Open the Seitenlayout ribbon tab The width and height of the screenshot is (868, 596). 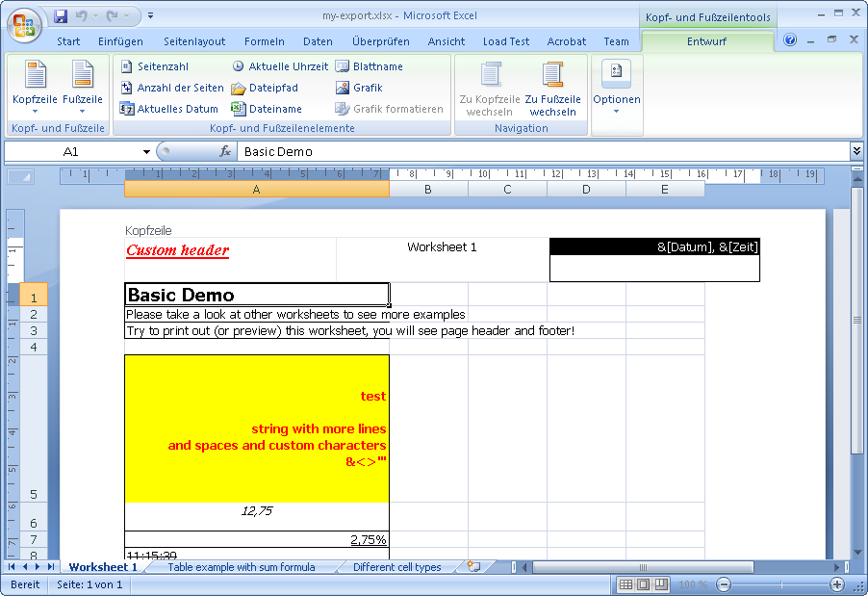click(x=194, y=41)
